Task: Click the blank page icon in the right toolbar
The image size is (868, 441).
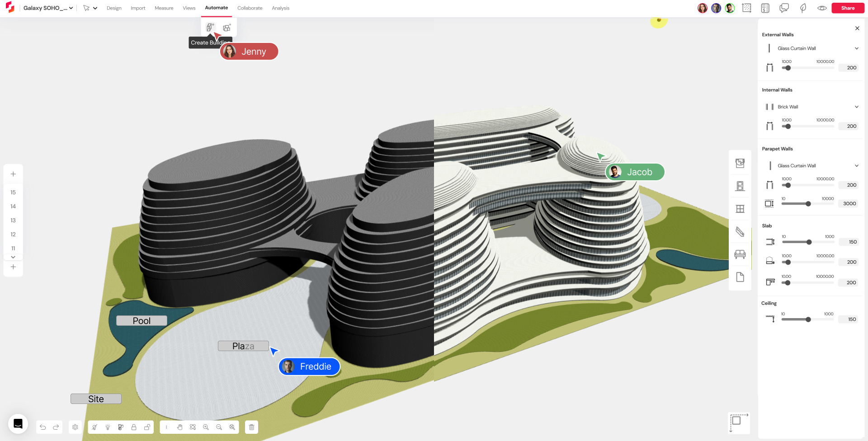Action: [x=740, y=277]
